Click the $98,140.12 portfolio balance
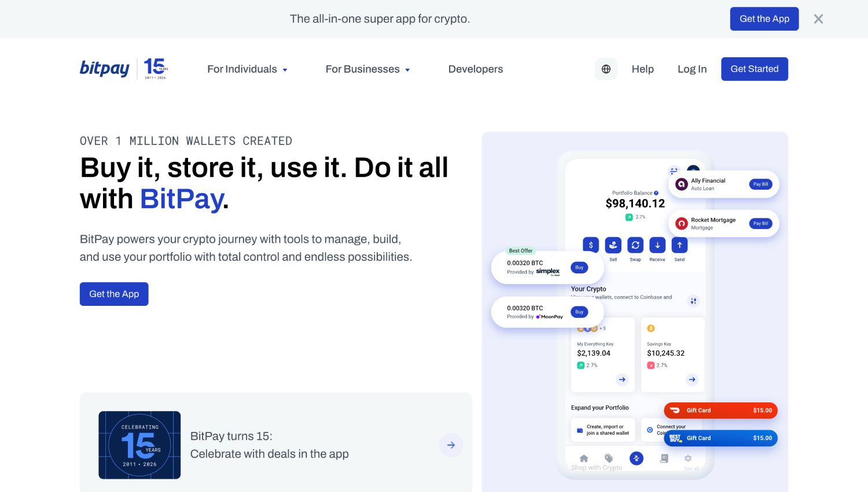 point(635,204)
